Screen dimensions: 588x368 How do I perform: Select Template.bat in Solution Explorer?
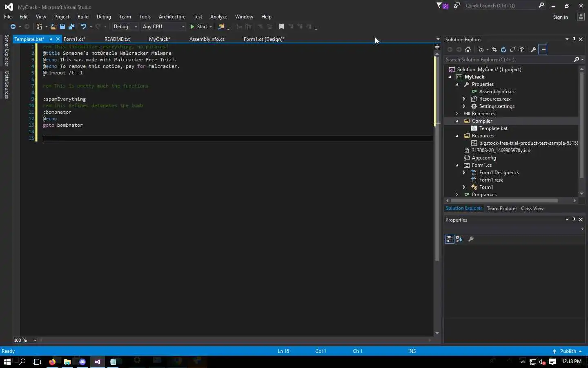tap(493, 128)
